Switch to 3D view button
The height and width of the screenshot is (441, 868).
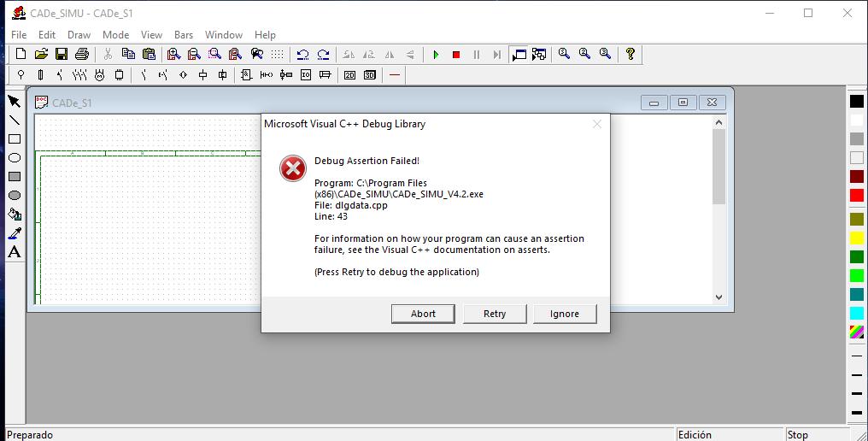tap(370, 75)
